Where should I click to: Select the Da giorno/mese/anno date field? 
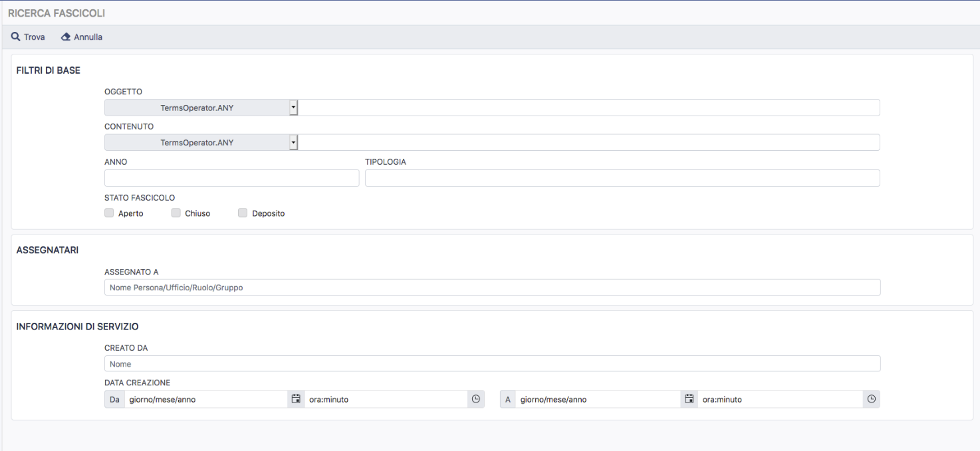point(206,399)
